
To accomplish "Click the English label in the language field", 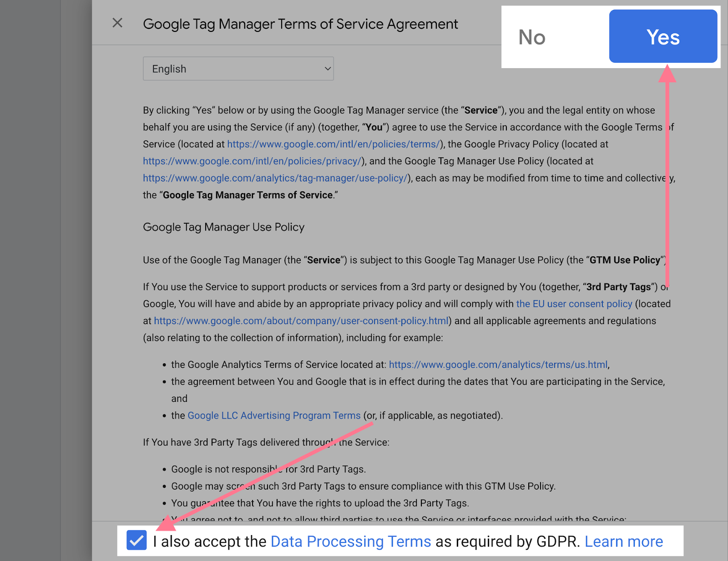I will click(x=169, y=68).
